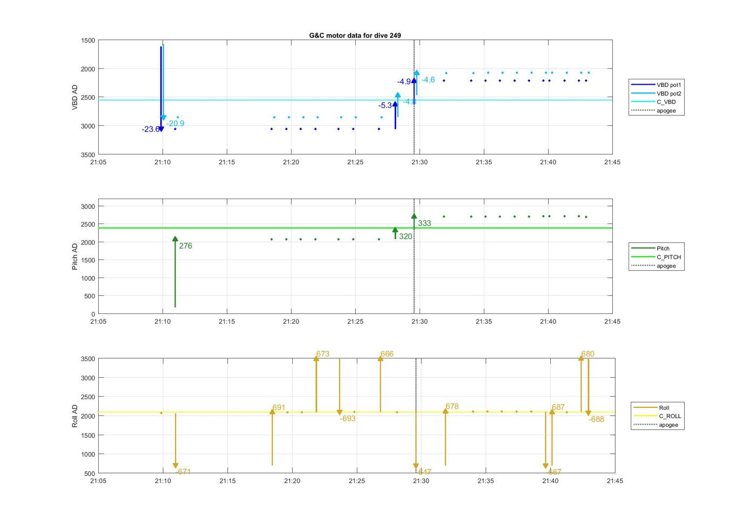Image resolution: width=756 pixels, height=532 pixels.
Task: Click the -671 roll annotation
Action: click(x=184, y=472)
